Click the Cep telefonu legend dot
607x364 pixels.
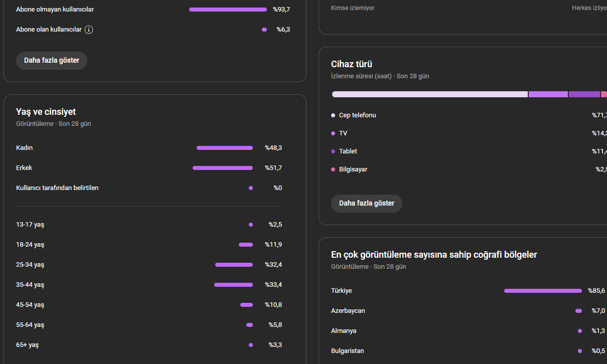pos(333,115)
